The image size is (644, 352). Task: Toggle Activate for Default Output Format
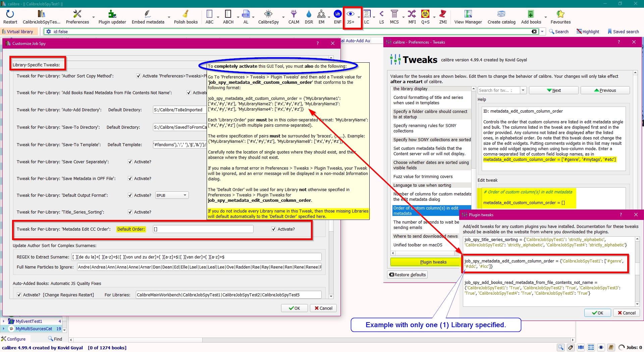tap(130, 195)
